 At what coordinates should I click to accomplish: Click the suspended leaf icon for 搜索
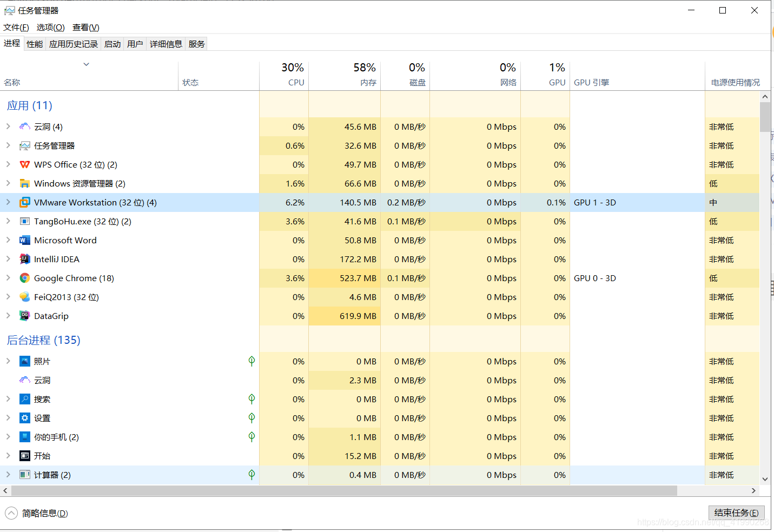pyautogui.click(x=252, y=398)
